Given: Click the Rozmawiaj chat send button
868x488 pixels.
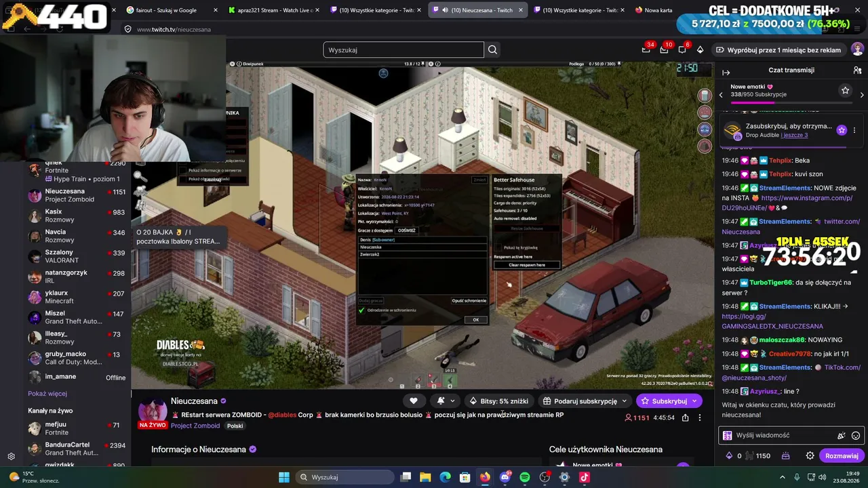Looking at the screenshot, I should pyautogui.click(x=842, y=456).
